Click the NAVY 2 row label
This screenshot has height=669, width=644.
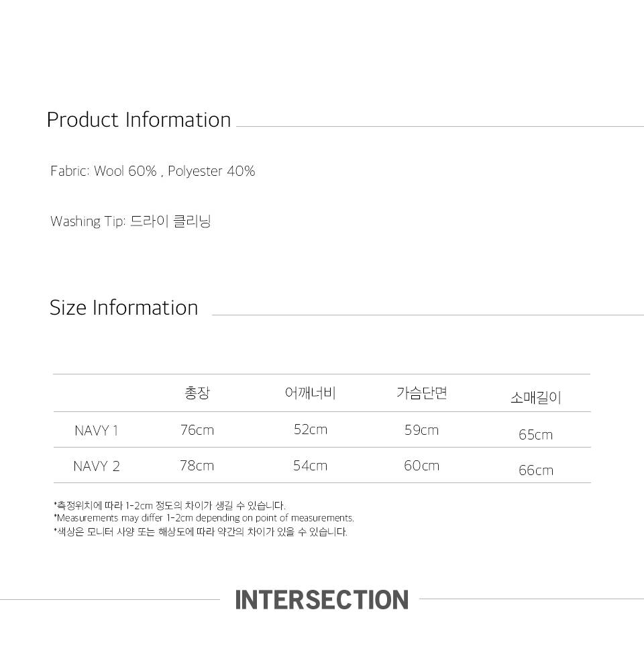(x=97, y=466)
